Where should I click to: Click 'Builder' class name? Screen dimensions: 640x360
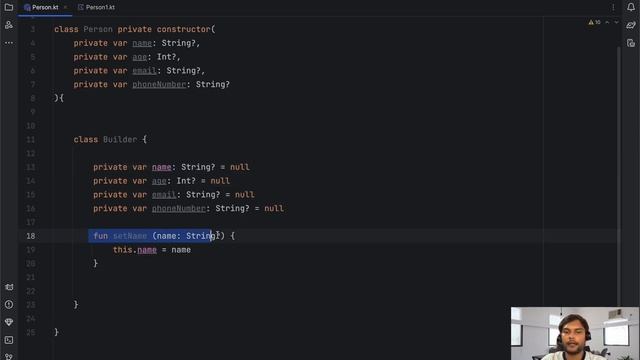120,140
